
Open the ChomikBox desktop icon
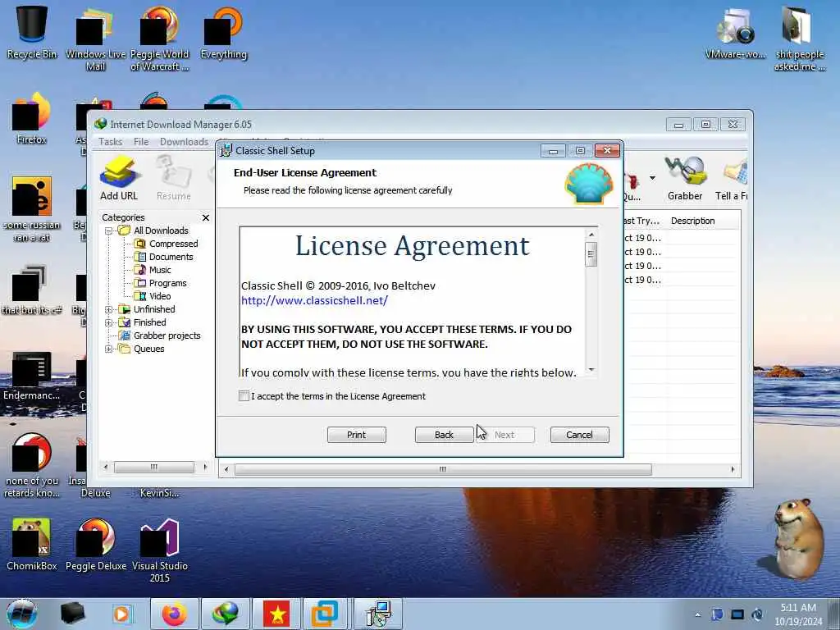[32, 545]
